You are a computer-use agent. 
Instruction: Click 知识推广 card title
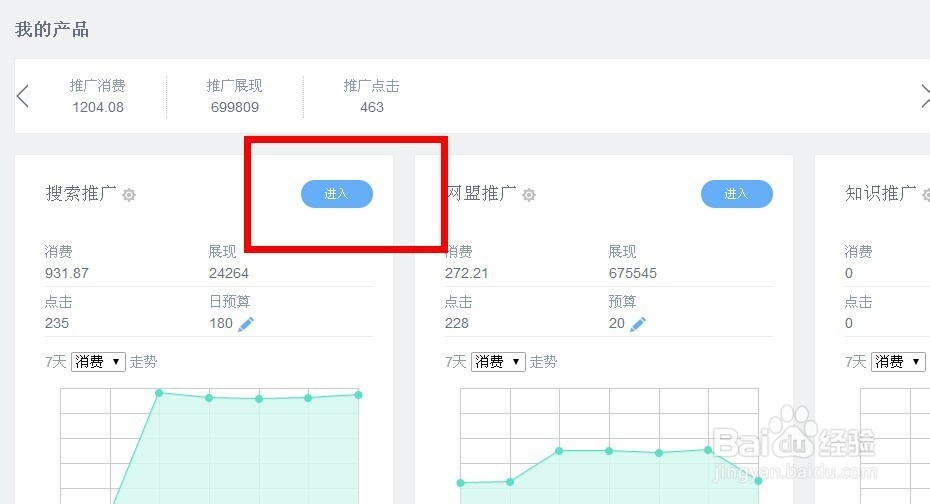881,193
